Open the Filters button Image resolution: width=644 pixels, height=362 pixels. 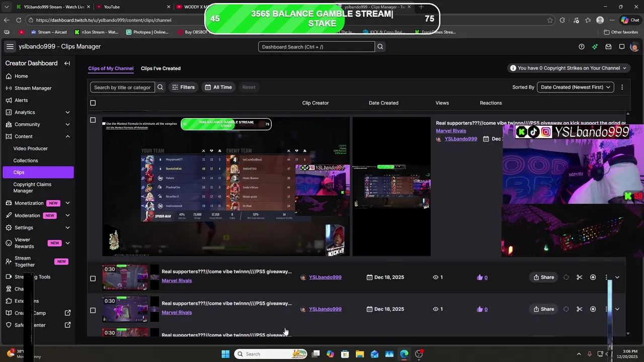(183, 87)
